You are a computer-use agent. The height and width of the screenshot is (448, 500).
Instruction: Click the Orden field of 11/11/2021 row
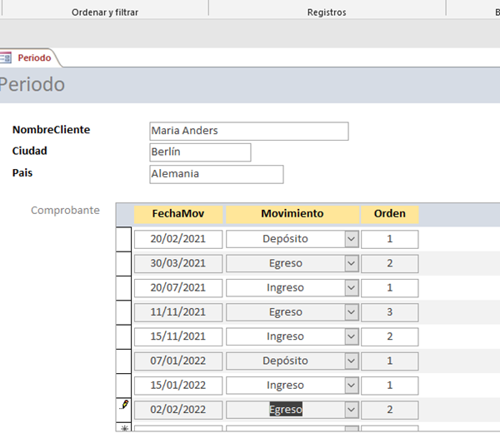(389, 312)
